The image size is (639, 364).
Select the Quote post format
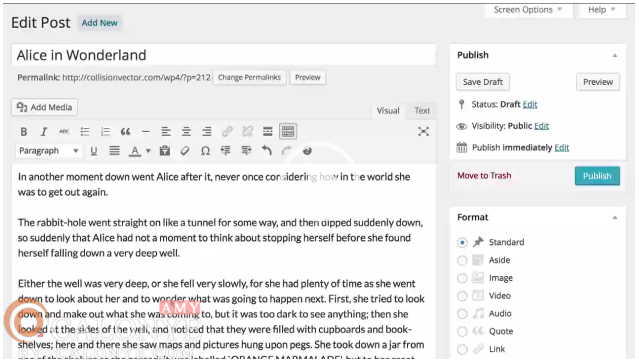point(462,331)
